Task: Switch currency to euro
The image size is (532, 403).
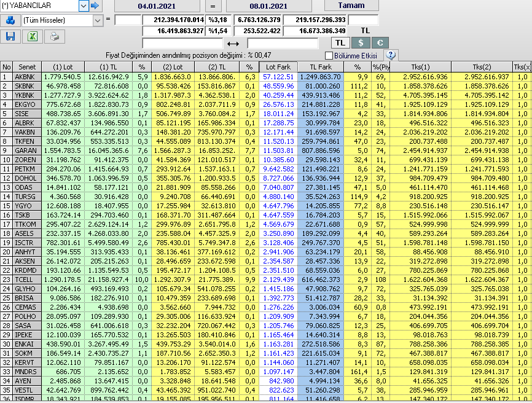Action: point(380,43)
